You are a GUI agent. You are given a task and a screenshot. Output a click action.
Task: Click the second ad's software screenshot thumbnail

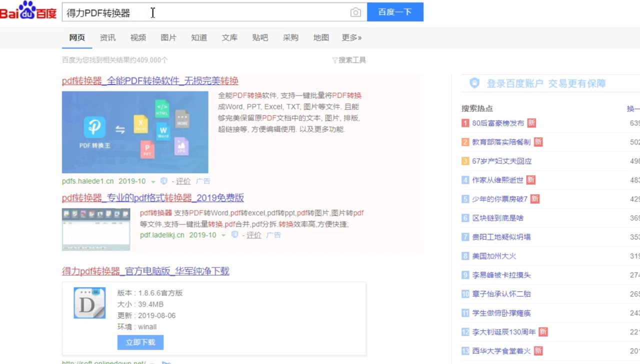[96, 229]
